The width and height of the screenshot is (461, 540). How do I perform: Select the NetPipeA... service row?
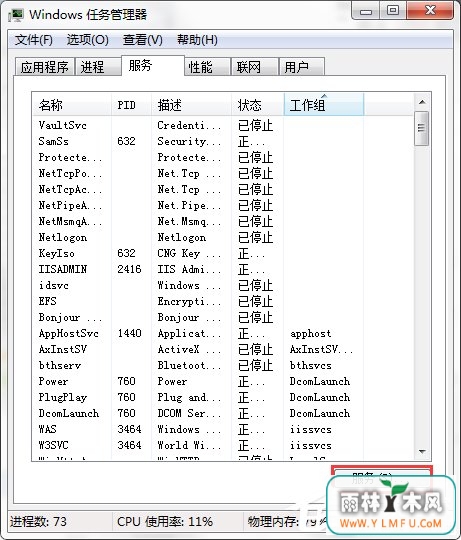tap(222, 205)
